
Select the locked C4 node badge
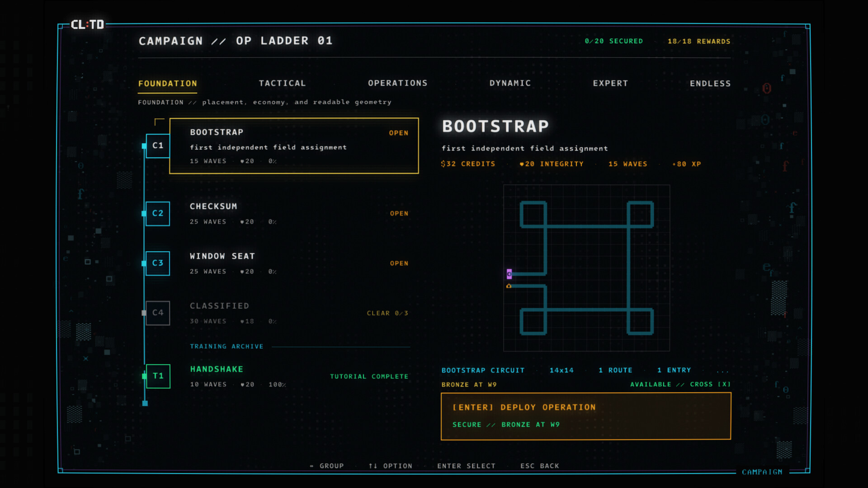[158, 313]
